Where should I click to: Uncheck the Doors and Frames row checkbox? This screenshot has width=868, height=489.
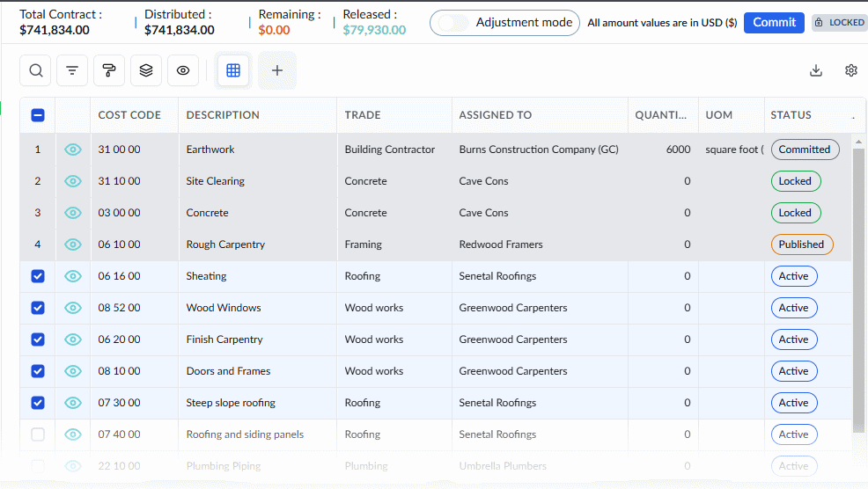tap(38, 370)
